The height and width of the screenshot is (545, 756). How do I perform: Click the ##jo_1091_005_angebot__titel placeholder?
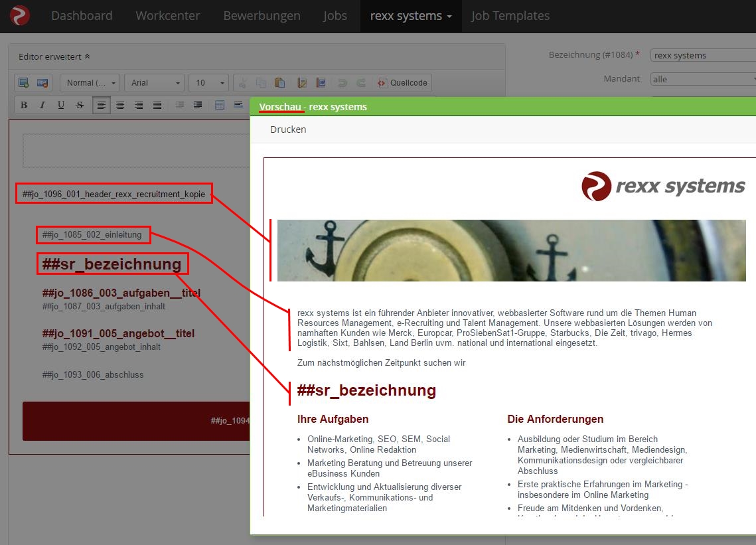pyautogui.click(x=118, y=333)
